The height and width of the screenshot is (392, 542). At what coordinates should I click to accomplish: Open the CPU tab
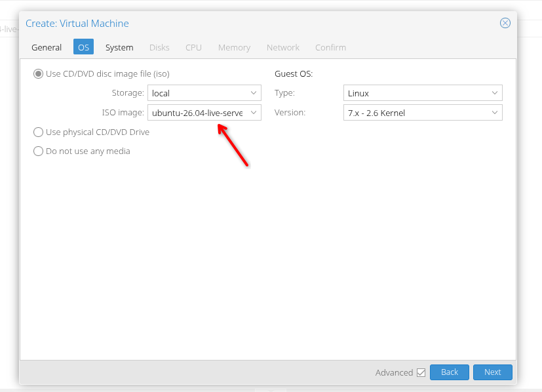pos(193,47)
